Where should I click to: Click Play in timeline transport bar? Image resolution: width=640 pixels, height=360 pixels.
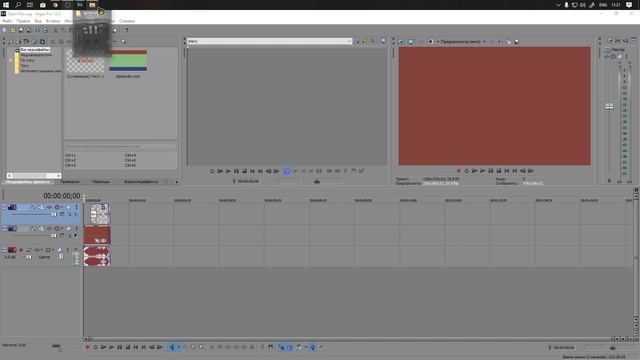(x=111, y=347)
